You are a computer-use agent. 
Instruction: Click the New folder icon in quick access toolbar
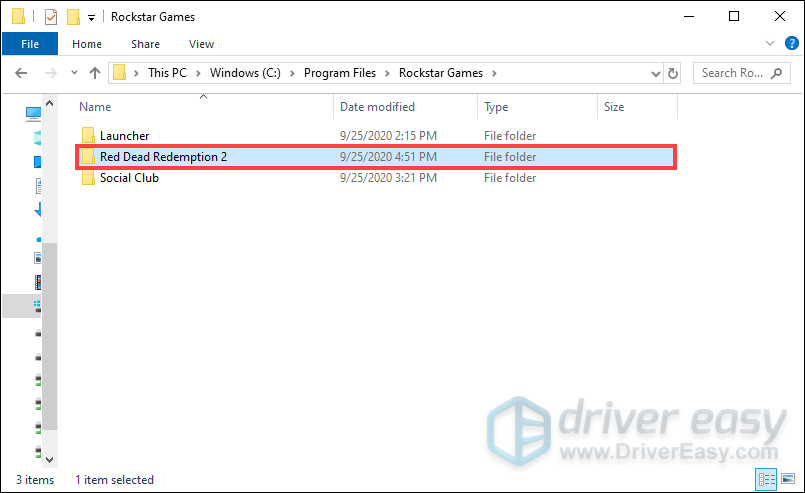click(73, 17)
